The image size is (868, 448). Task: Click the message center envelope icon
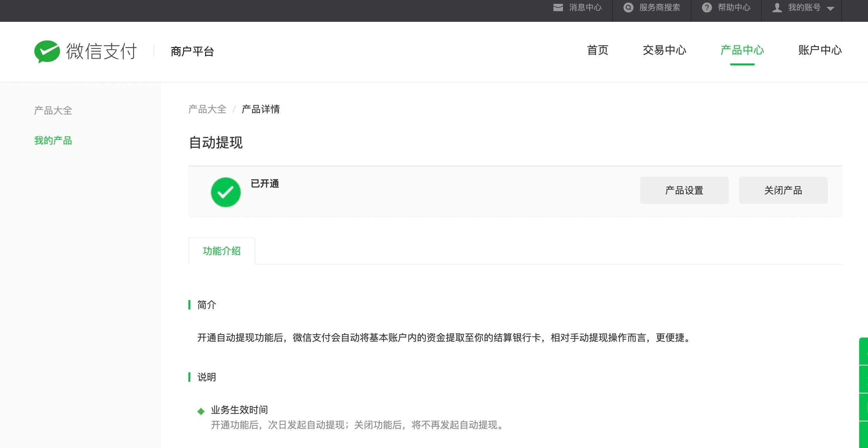tap(558, 8)
